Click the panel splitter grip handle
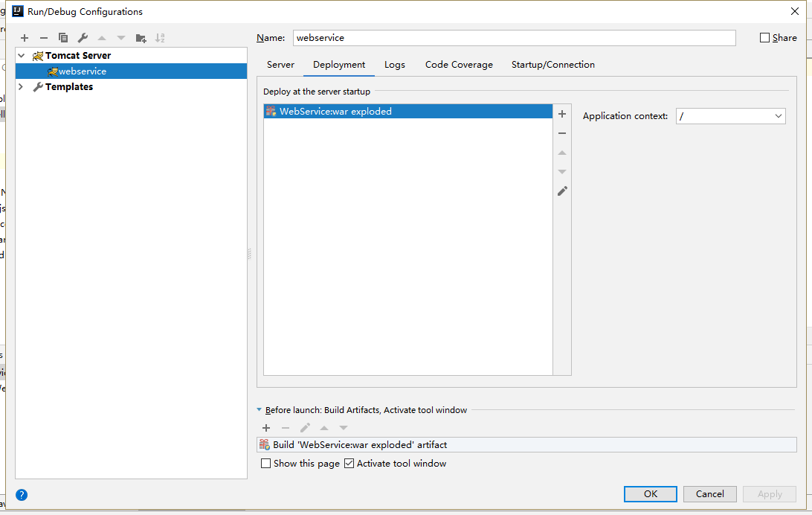This screenshot has width=812, height=515. pyautogui.click(x=250, y=254)
